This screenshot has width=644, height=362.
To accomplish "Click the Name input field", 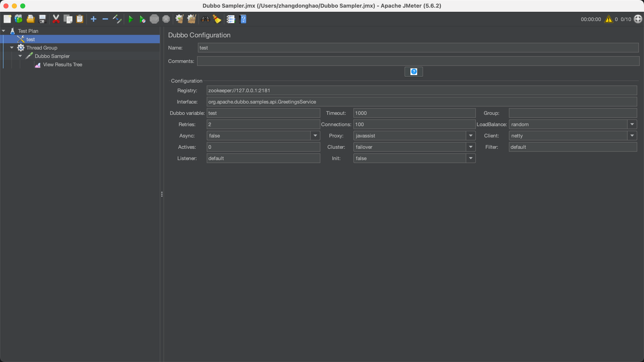I will coord(418,48).
